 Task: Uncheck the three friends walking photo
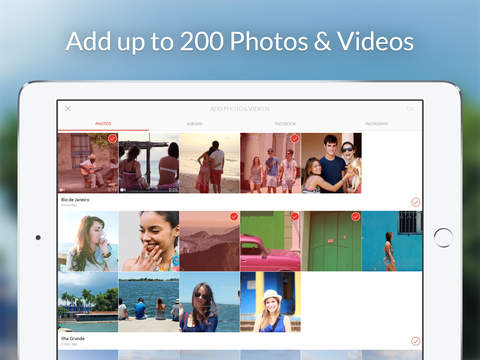pos(295,138)
